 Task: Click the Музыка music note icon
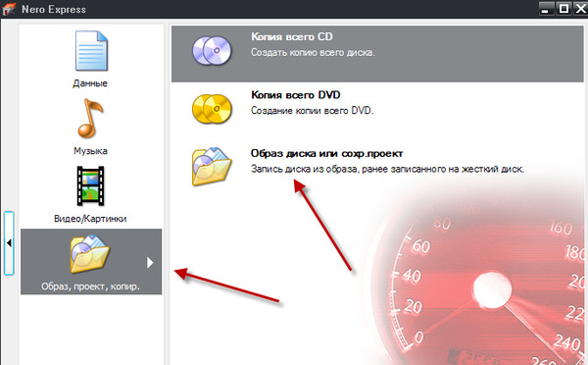[90, 119]
